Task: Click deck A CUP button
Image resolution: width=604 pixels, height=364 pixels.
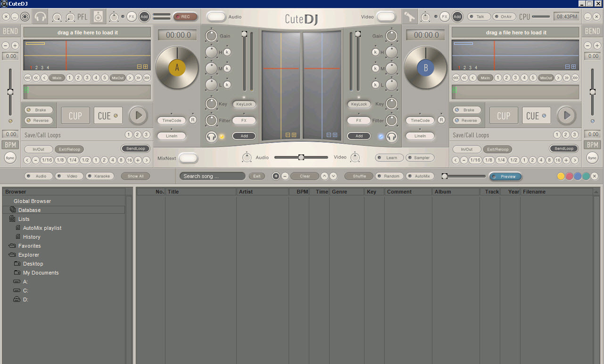Action: click(x=75, y=115)
